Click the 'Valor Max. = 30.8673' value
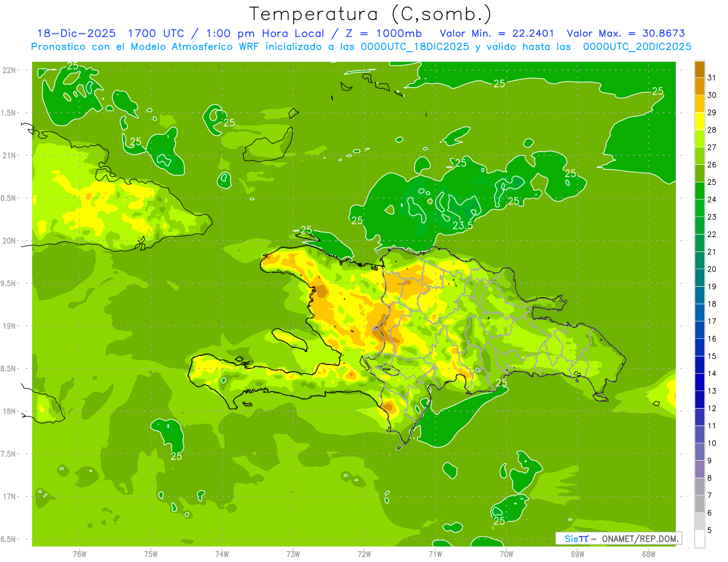This screenshot has height=562, width=728. 625,34
